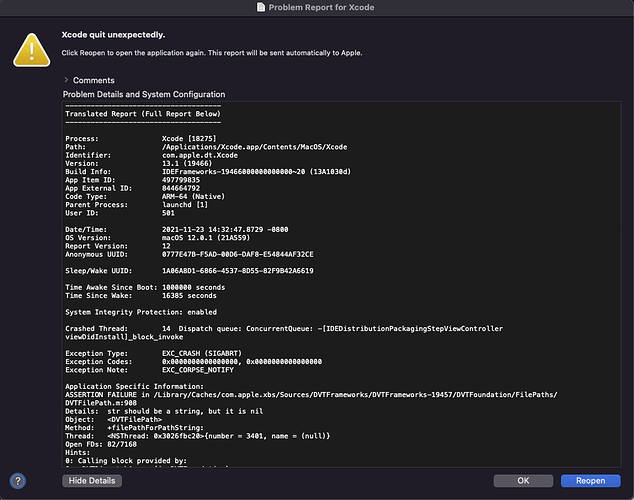Screen dimensions: 634x500
Task: Click the Object <DVTFilePath> line
Action: coord(114,420)
